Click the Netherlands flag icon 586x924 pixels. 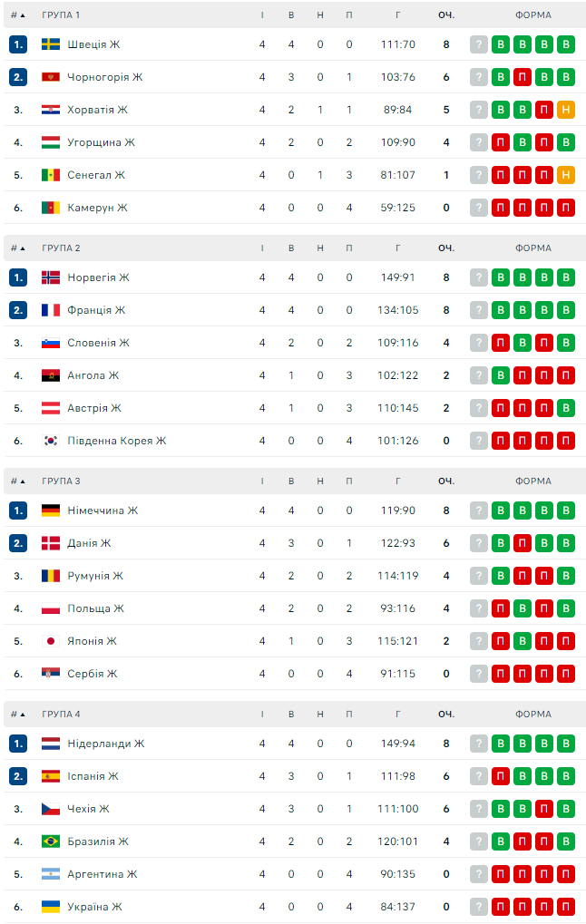[x=51, y=744]
